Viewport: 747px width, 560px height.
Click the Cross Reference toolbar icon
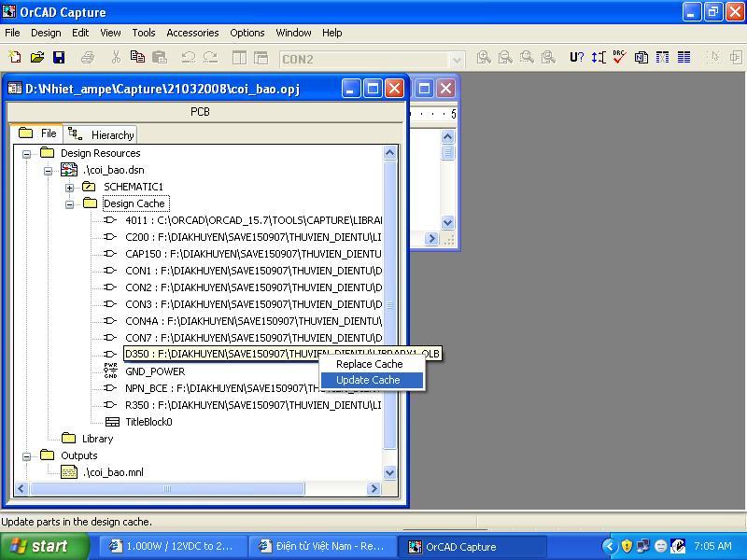coord(662,58)
